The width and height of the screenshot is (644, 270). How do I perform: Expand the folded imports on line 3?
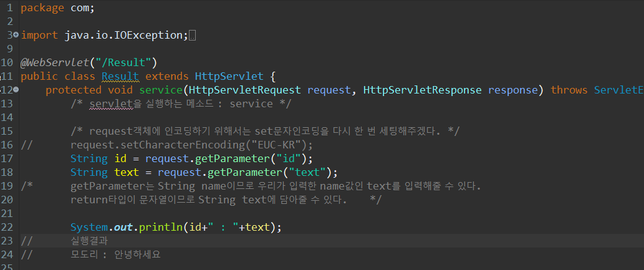tap(16, 35)
